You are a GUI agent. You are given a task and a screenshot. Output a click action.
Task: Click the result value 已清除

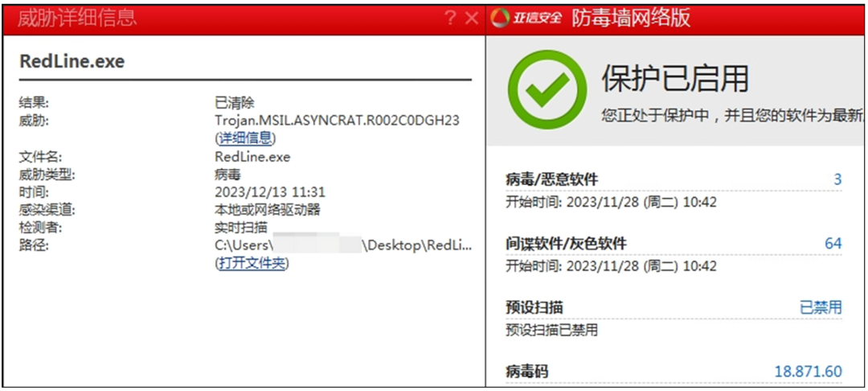click(x=235, y=102)
